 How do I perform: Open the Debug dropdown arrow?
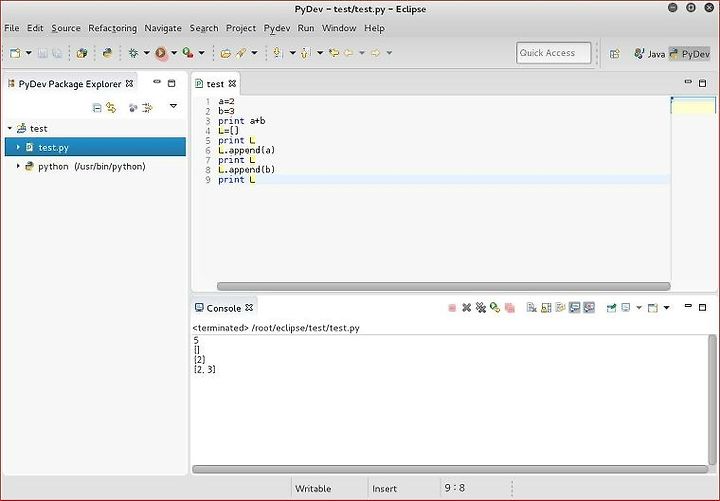click(x=146, y=53)
